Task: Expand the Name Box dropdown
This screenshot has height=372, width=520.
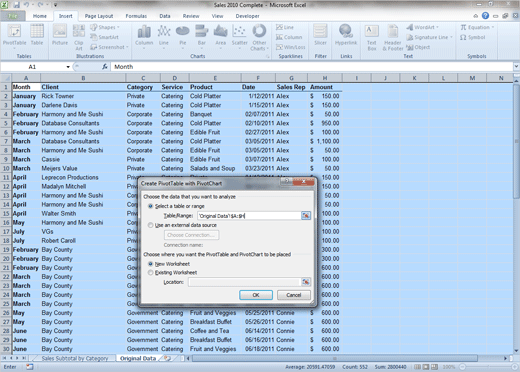Action: [x=68, y=67]
